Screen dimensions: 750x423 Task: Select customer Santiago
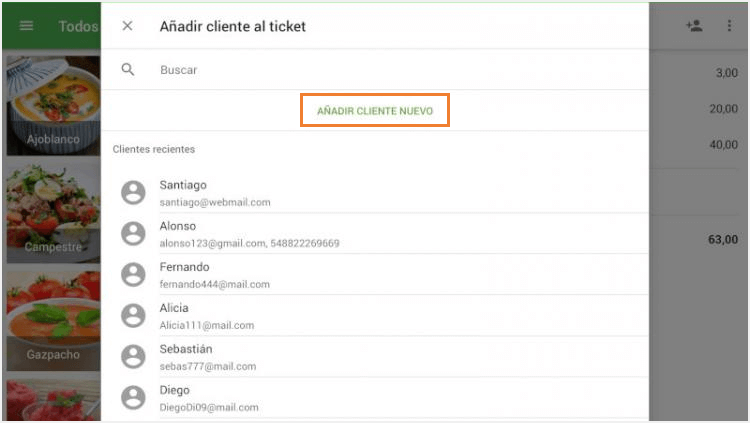point(375,193)
